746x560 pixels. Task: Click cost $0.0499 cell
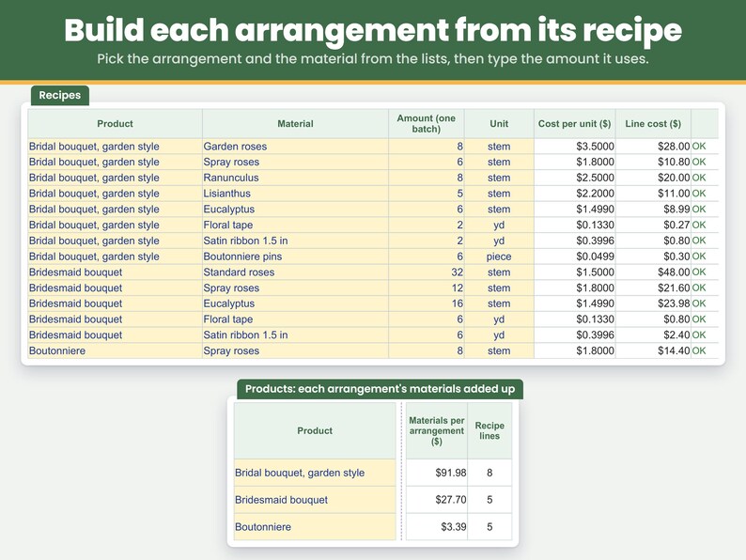pos(575,257)
